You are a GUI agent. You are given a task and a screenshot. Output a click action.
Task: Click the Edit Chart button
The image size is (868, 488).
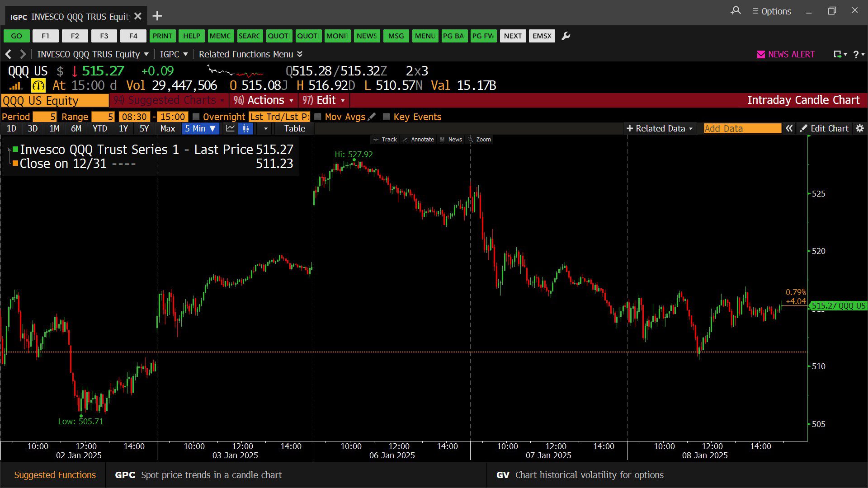click(x=824, y=129)
